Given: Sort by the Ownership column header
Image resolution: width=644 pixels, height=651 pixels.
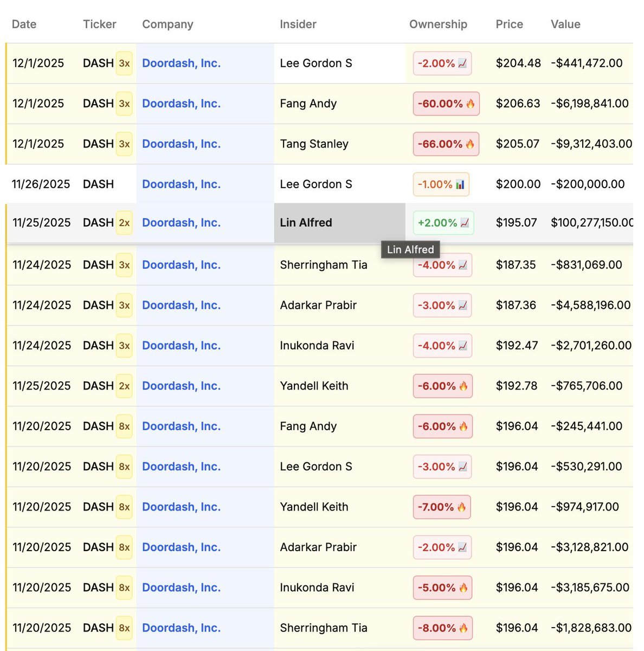Looking at the screenshot, I should tap(438, 24).
